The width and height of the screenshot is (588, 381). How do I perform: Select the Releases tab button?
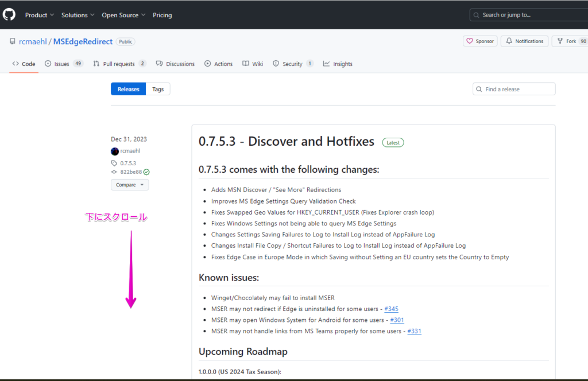pyautogui.click(x=128, y=89)
